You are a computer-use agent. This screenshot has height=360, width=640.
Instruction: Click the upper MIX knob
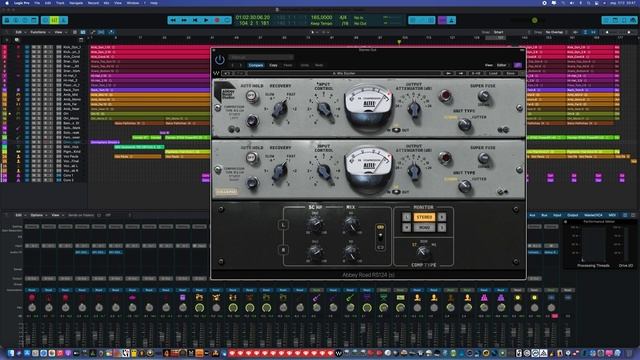click(351, 224)
